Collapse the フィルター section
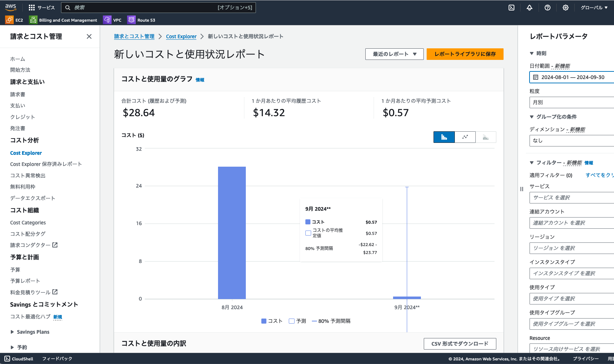 coord(532,163)
